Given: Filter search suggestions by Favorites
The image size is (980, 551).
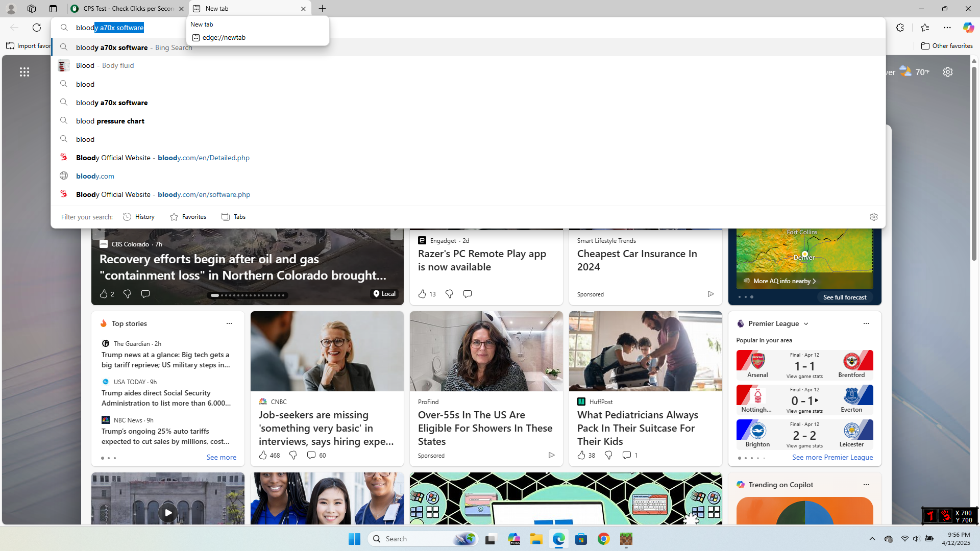Looking at the screenshot, I should pyautogui.click(x=188, y=217).
